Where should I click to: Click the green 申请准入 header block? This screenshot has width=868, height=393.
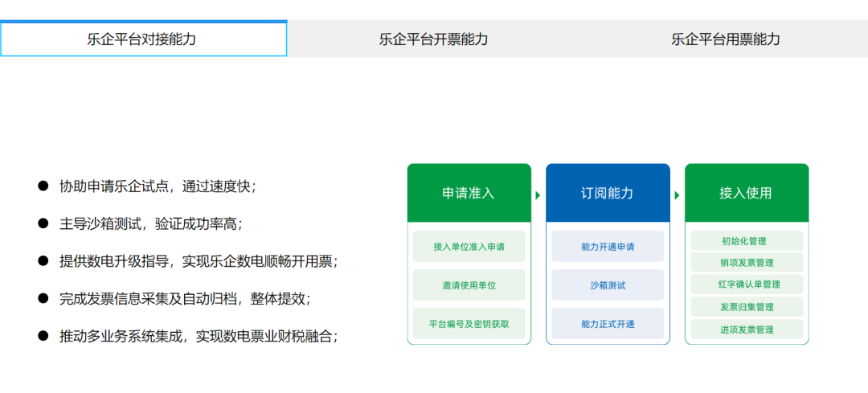469,193
